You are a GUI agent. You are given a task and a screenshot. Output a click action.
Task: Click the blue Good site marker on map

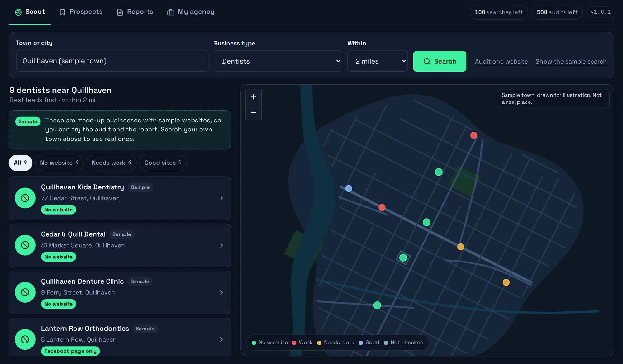[x=349, y=188]
